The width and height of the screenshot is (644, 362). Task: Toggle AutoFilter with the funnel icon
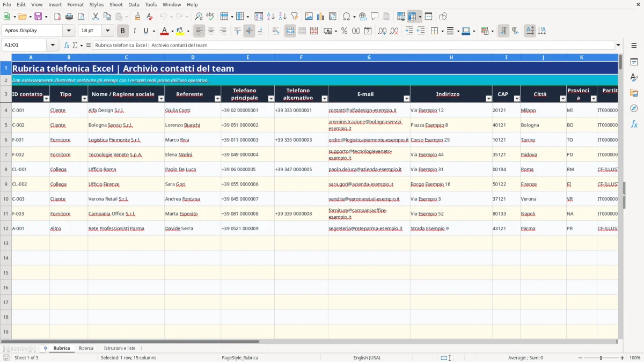coord(294,17)
